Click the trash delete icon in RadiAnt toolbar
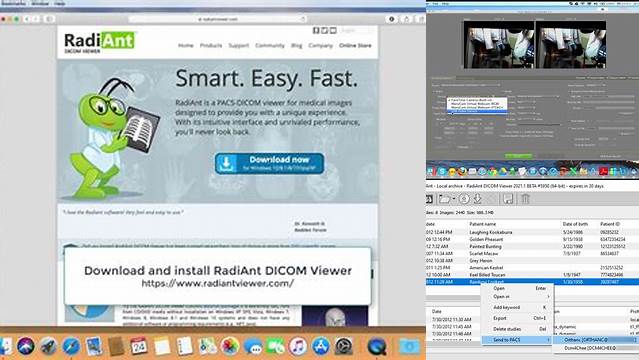 tap(525, 199)
